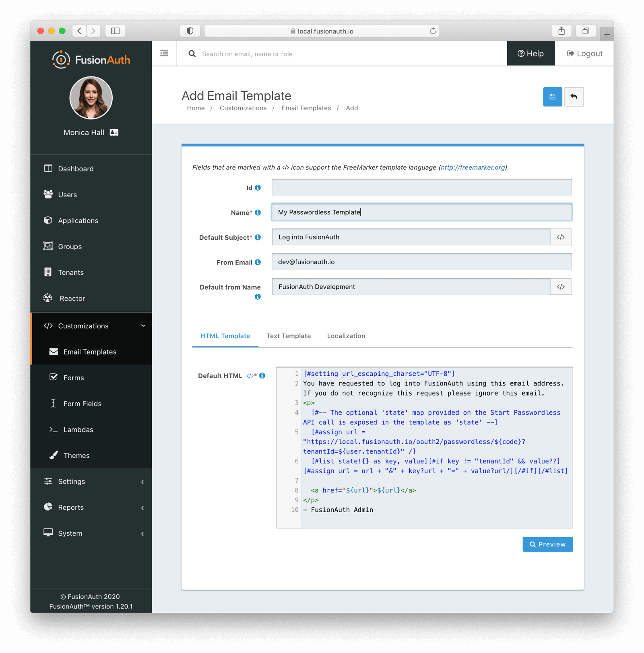This screenshot has width=644, height=653.
Task: Click the Help button
Action: (530, 54)
